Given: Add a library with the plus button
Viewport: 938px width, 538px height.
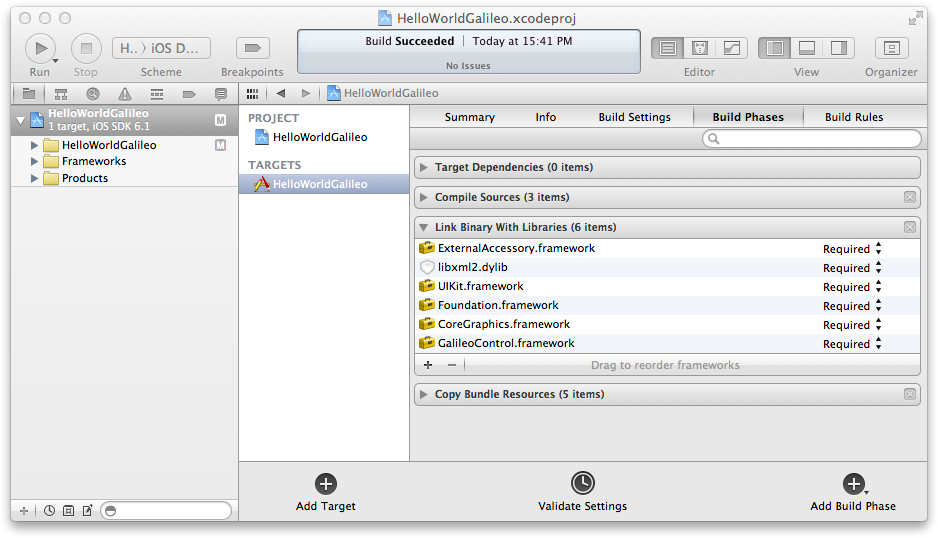Looking at the screenshot, I should click(428, 365).
